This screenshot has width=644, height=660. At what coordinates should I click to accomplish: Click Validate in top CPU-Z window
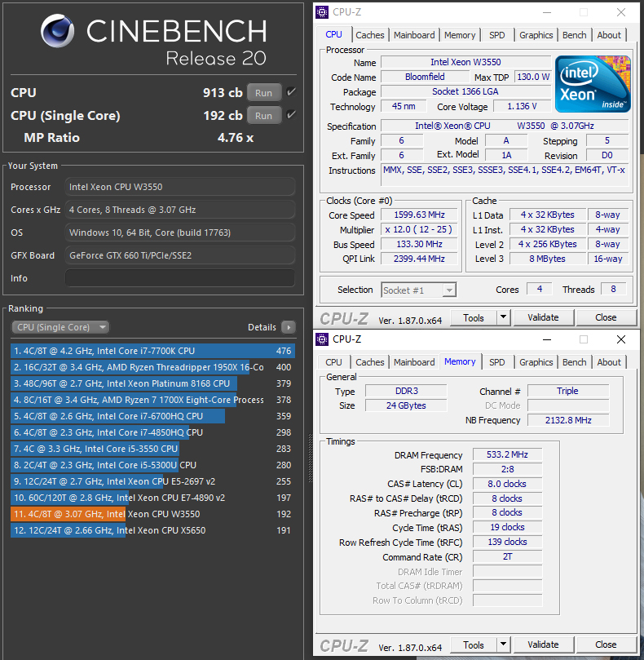[544, 317]
